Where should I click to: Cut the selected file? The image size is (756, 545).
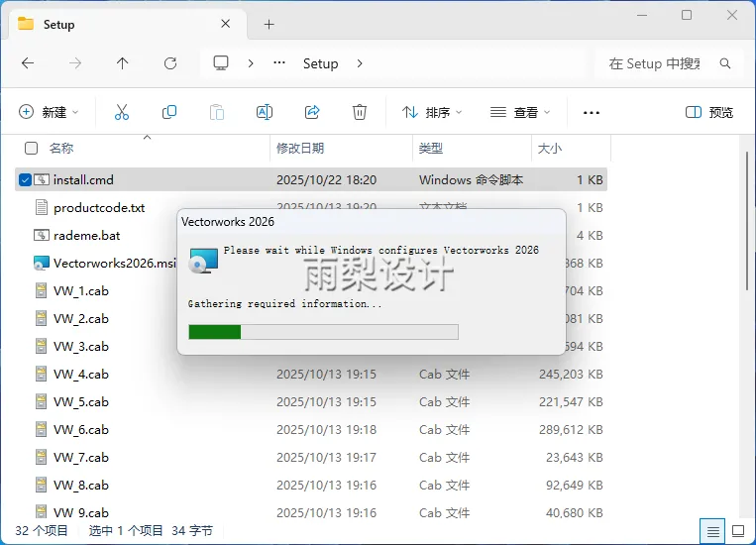[122, 112]
